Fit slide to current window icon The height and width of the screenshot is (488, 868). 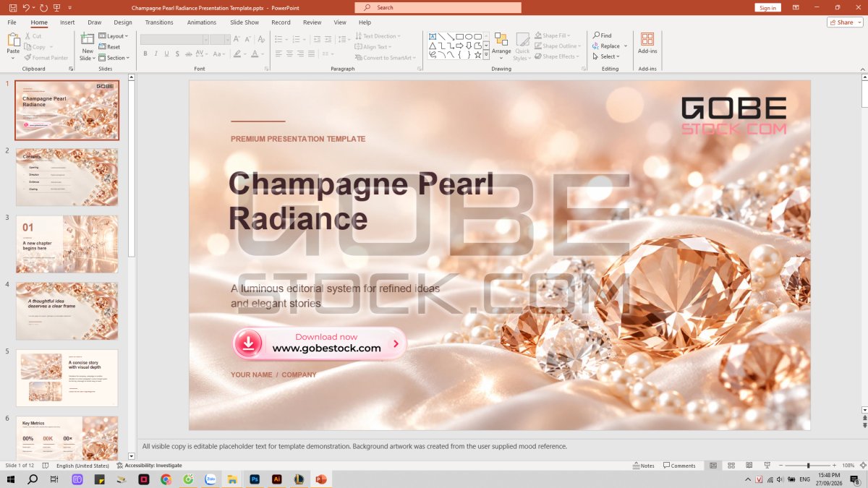(863, 466)
